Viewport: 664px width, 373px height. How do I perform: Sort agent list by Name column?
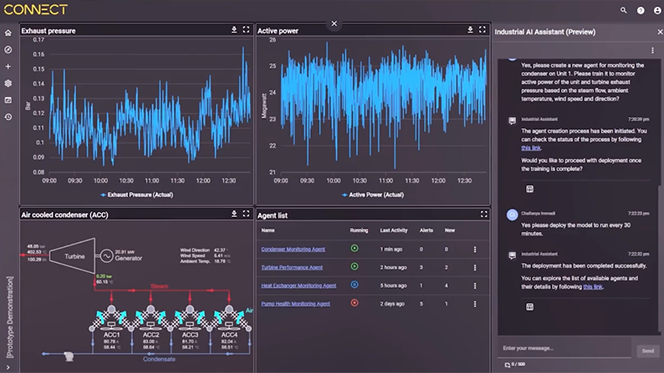[268, 231]
